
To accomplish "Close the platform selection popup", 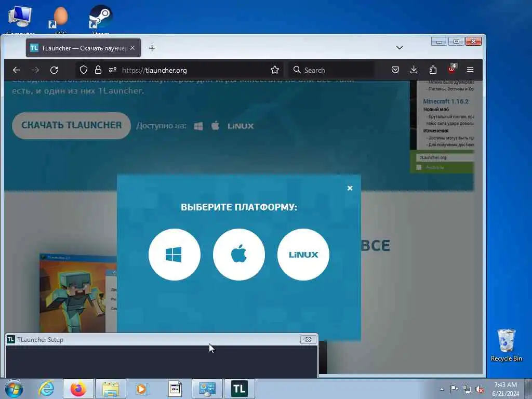I will 350,188.
